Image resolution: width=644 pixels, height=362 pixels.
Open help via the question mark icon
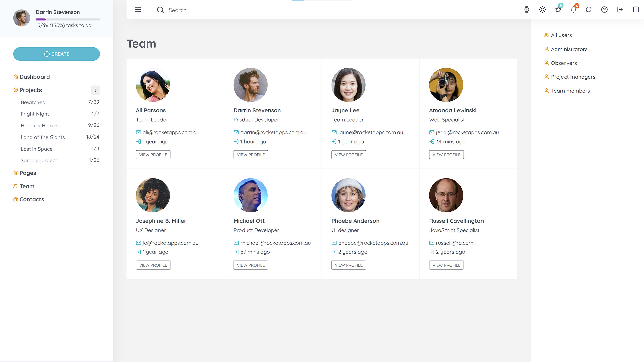(604, 10)
